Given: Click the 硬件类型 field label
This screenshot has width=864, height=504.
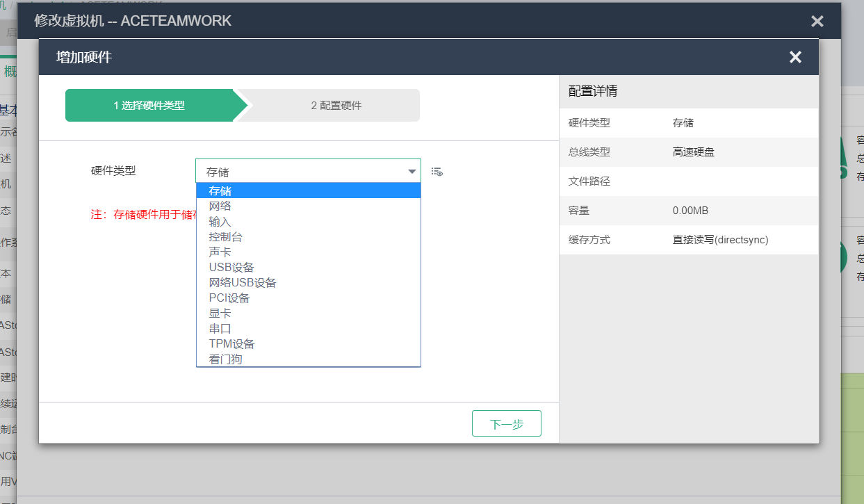Looking at the screenshot, I should tap(113, 171).
